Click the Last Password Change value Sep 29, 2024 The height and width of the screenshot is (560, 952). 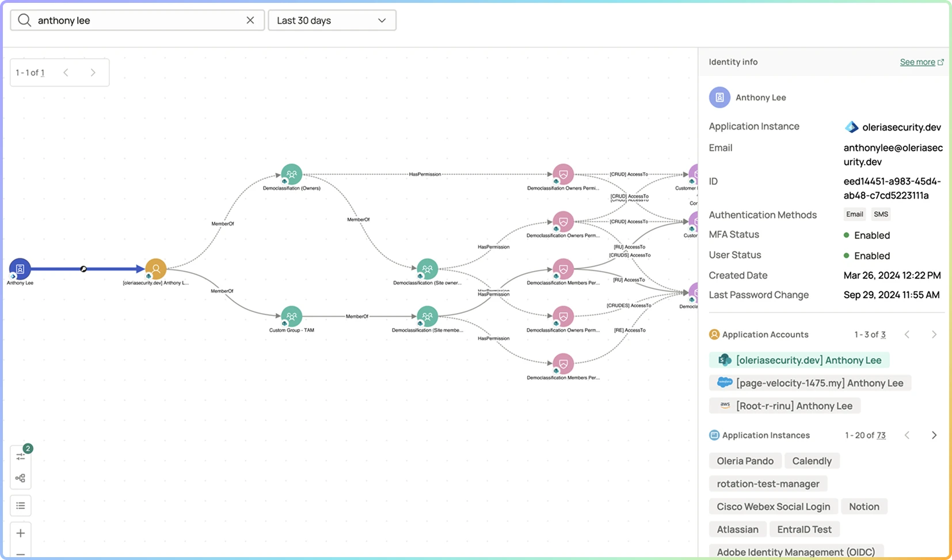(x=892, y=295)
